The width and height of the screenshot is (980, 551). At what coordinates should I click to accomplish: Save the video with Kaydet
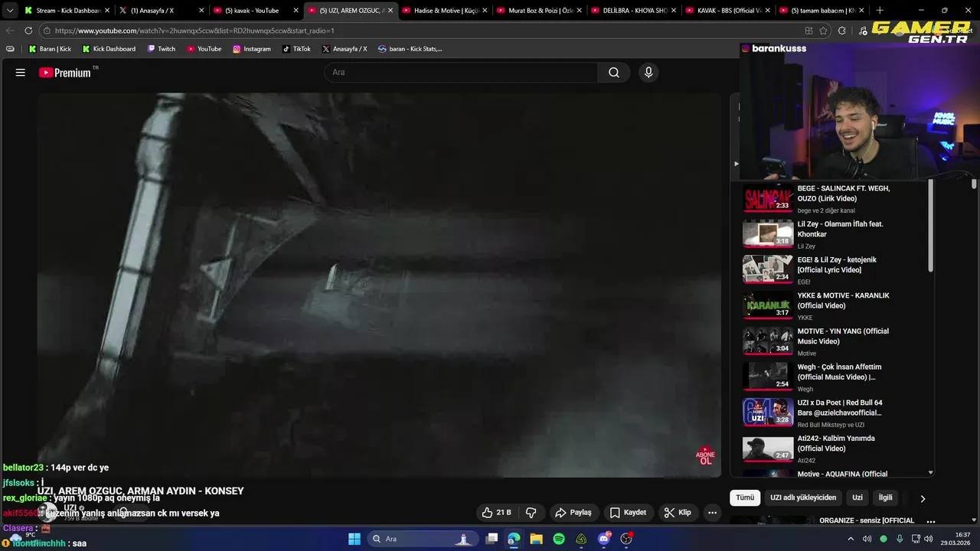[628, 513]
